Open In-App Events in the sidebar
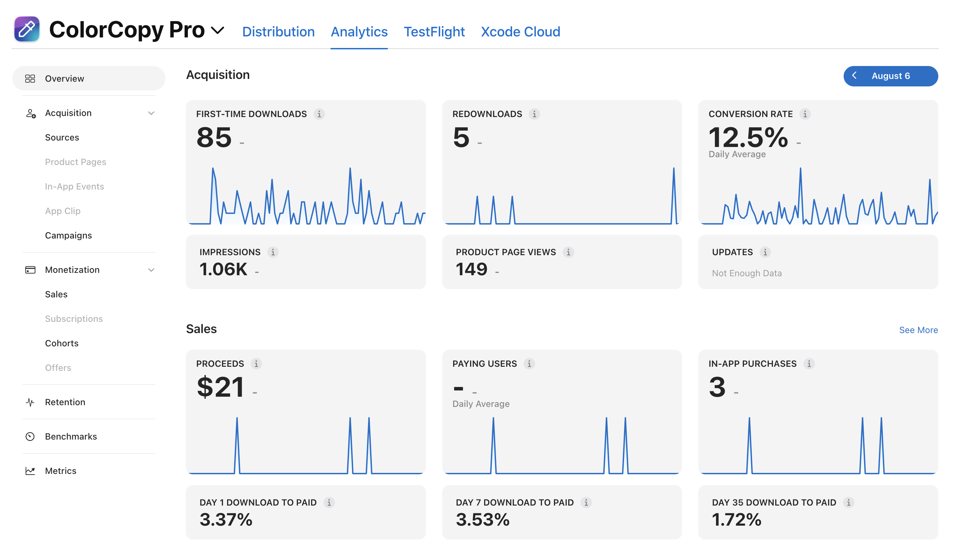The height and width of the screenshot is (560, 956). [74, 186]
